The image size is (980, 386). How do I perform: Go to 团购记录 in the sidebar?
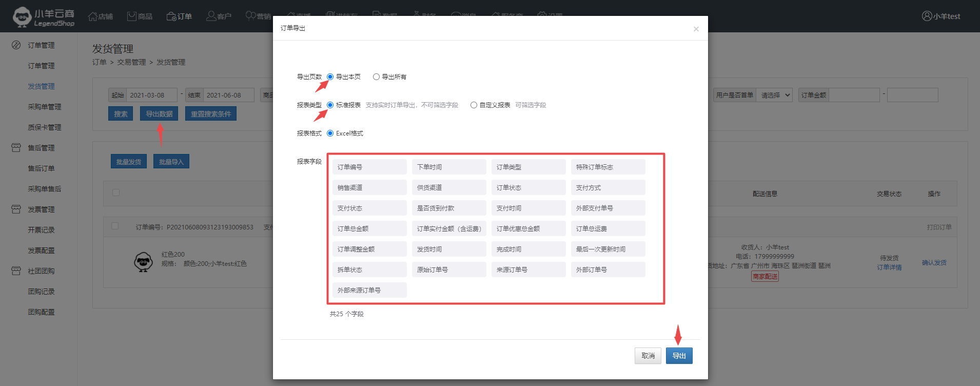click(x=41, y=292)
